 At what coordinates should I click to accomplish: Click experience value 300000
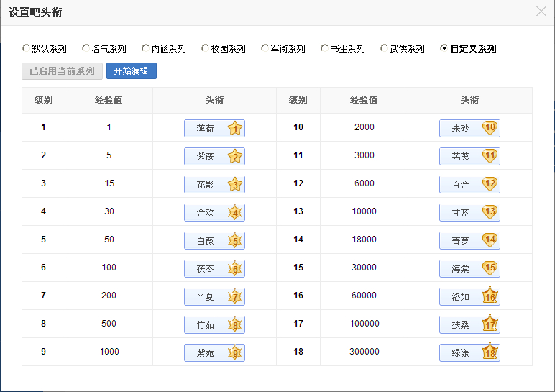(364, 351)
